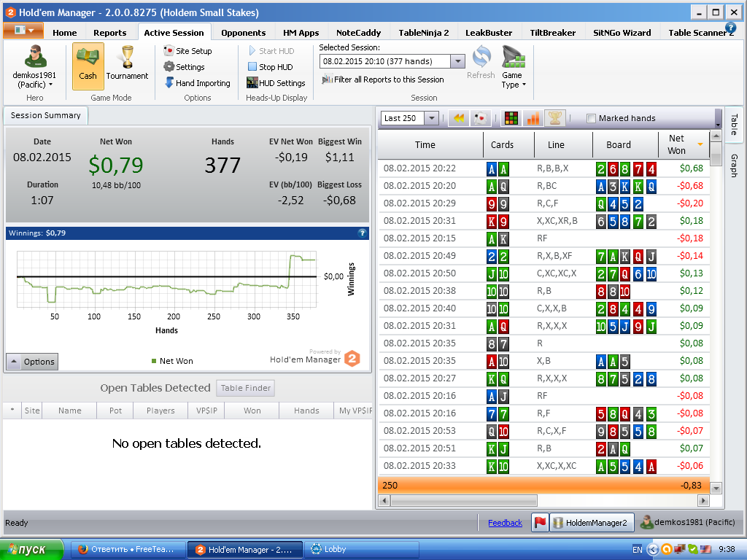Sort by the Net Won column header
The width and height of the screenshot is (747, 560).
pyautogui.click(x=684, y=145)
